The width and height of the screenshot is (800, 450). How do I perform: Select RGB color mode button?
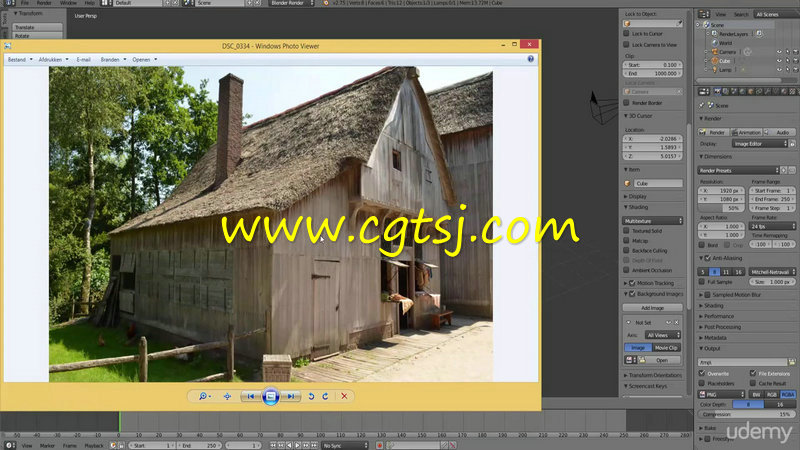pos(771,394)
